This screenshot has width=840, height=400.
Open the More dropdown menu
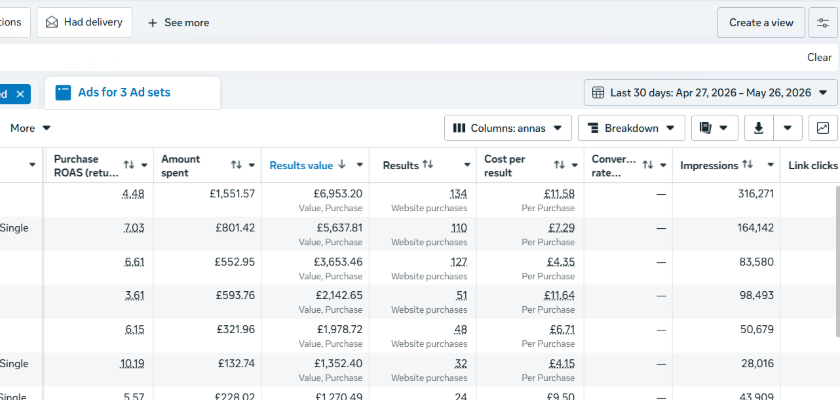[31, 128]
